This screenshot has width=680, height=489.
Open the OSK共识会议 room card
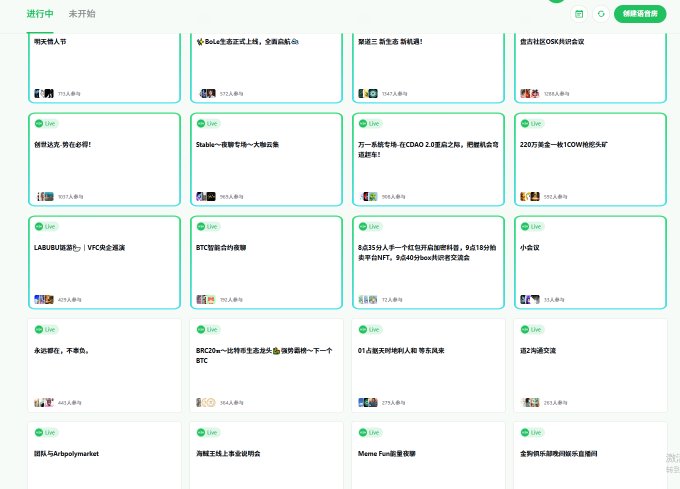[x=590, y=68]
